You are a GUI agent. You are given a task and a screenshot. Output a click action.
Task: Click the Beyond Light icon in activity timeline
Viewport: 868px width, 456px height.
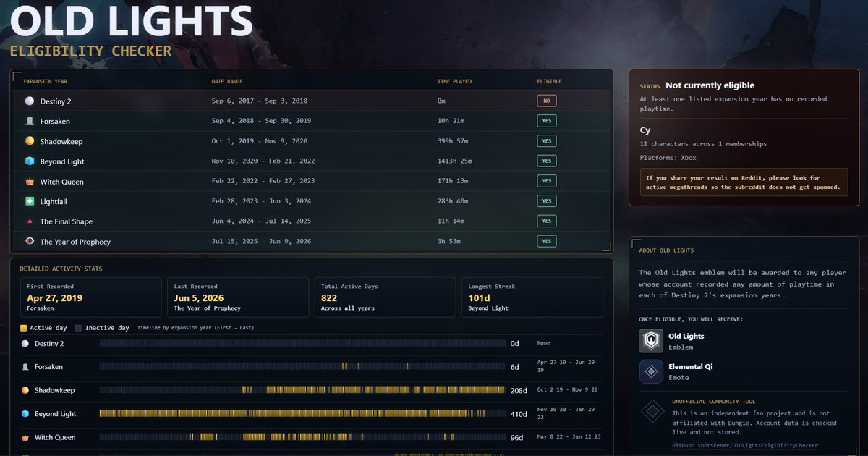click(x=25, y=414)
